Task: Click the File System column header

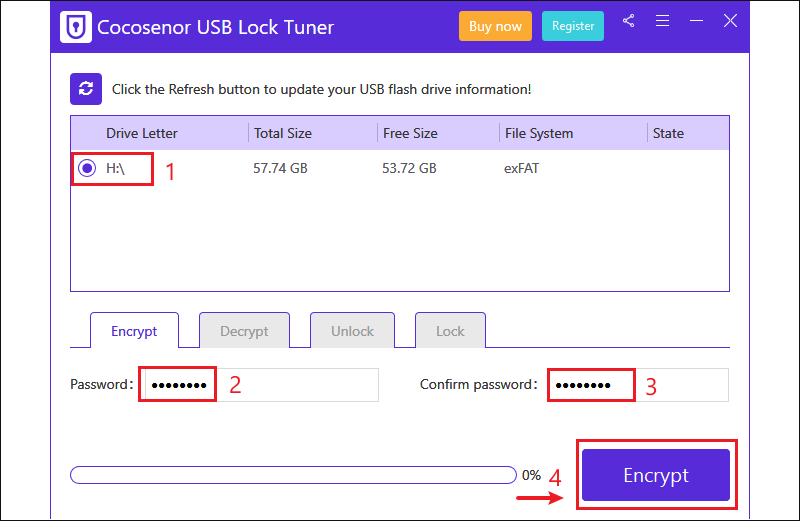Action: pos(539,133)
